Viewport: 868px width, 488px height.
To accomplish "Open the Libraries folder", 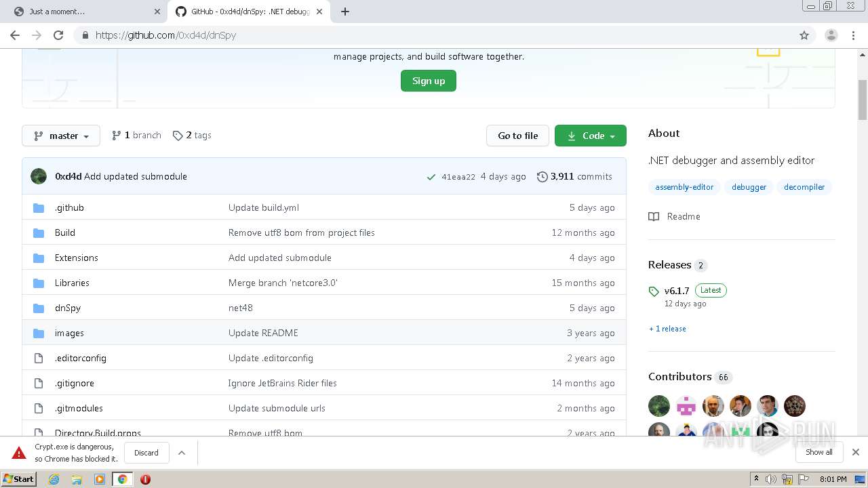I will (x=72, y=283).
